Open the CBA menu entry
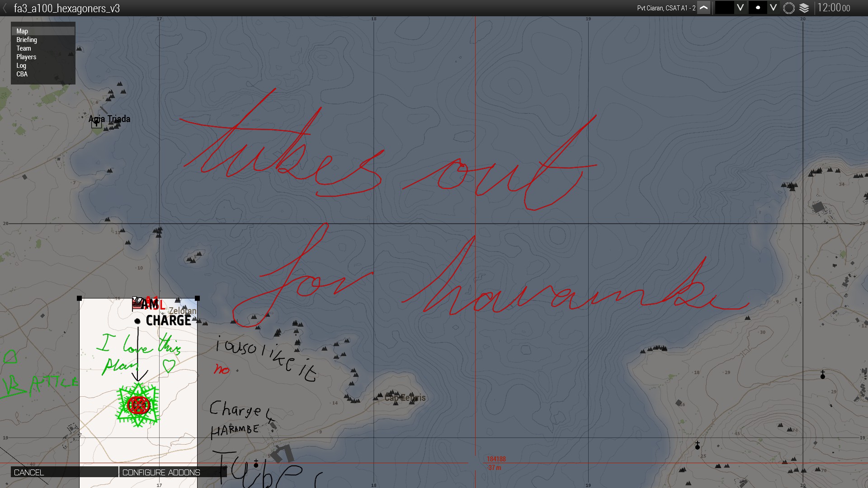 click(x=43, y=74)
